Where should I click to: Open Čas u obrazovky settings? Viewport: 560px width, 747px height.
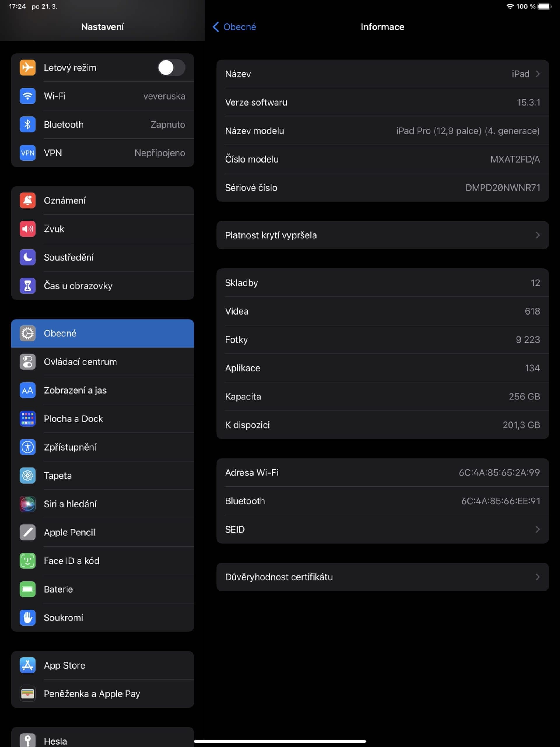click(x=102, y=285)
